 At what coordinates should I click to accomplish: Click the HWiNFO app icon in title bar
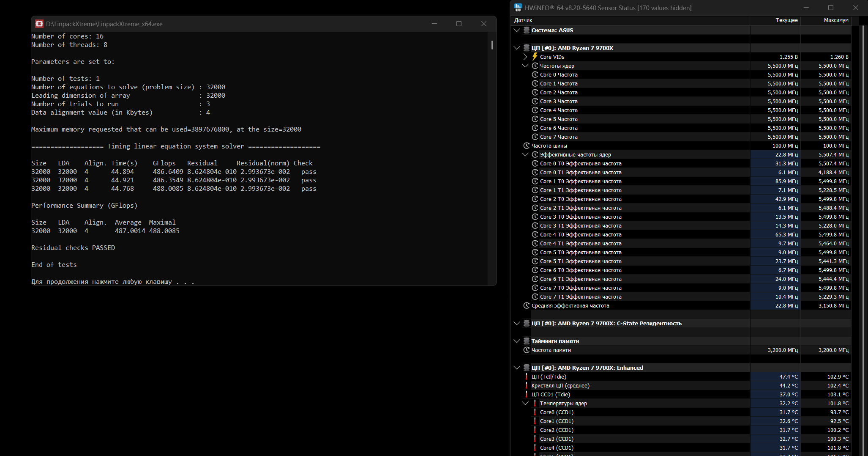pos(518,8)
